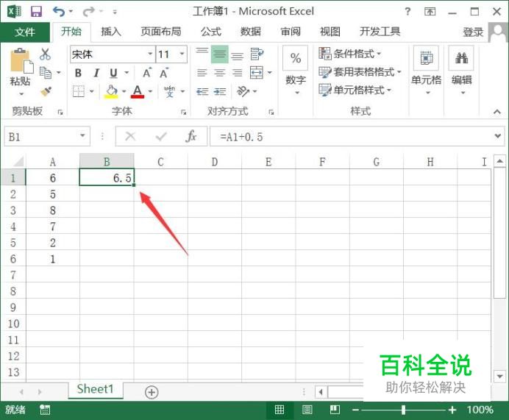This screenshot has width=509, height=420.
Task: Click the 粘贴 paste clipboard icon
Action: click(21, 61)
